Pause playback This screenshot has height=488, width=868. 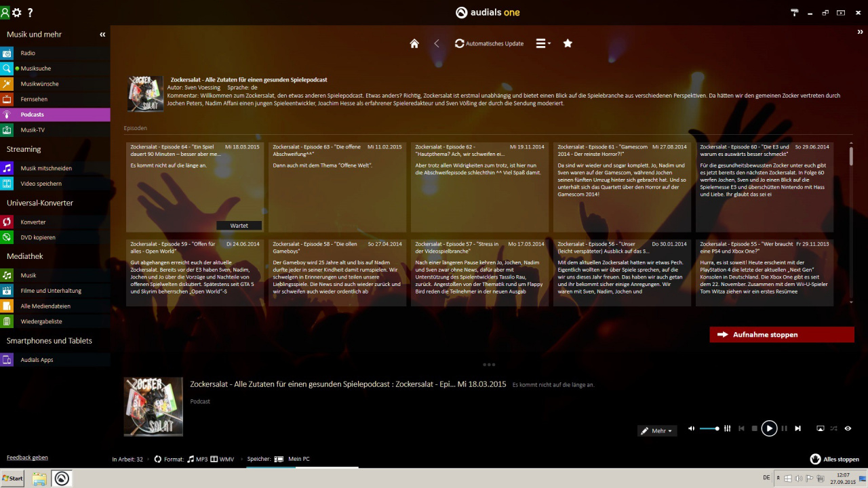tap(785, 428)
